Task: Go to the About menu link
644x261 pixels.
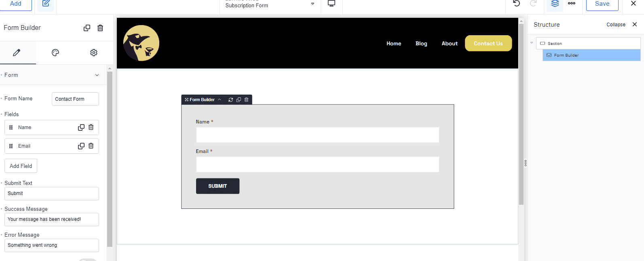Action: tap(450, 44)
